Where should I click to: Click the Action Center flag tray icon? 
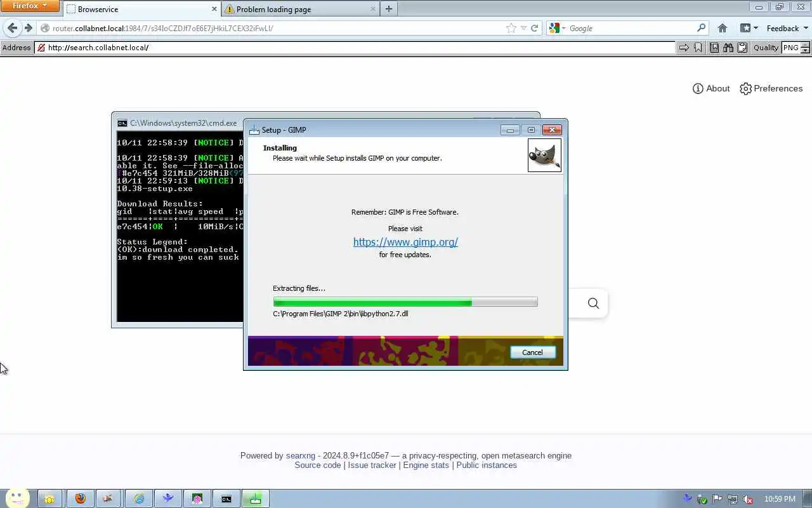717,499
